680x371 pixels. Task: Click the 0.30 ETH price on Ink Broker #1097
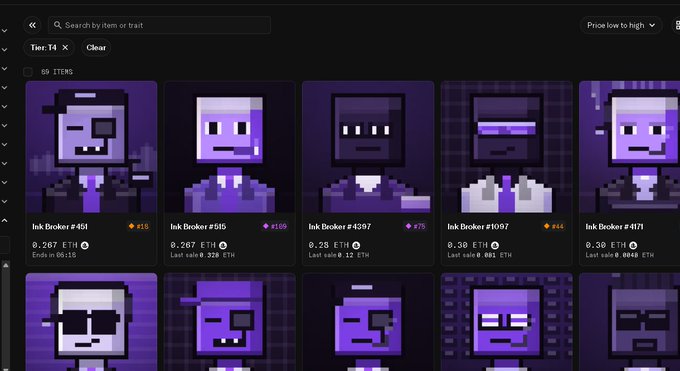pos(468,245)
